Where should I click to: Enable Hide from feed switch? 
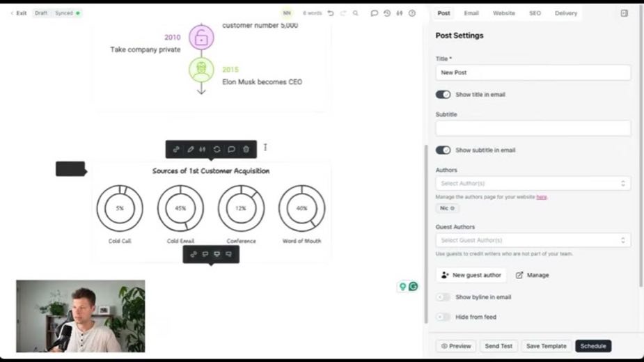click(x=443, y=317)
